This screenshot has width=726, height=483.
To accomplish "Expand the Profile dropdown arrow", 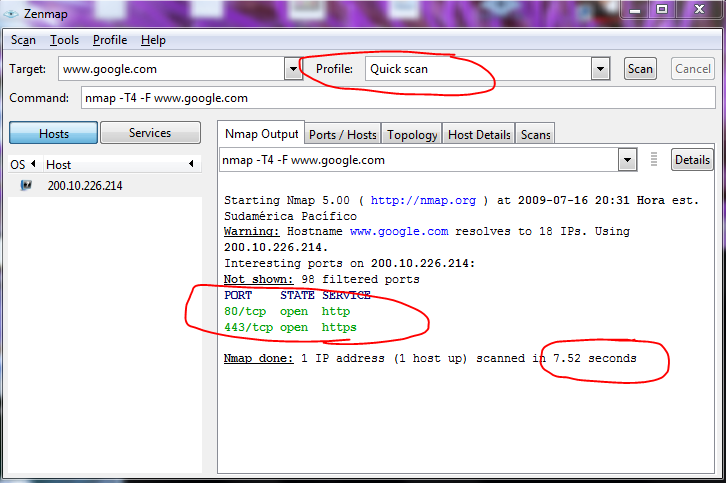I will (601, 69).
